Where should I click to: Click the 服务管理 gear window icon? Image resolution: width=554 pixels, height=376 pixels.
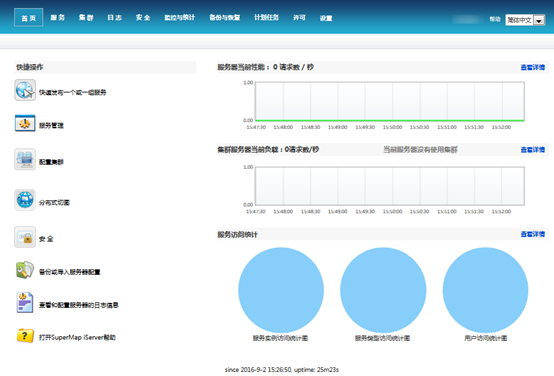click(x=25, y=123)
